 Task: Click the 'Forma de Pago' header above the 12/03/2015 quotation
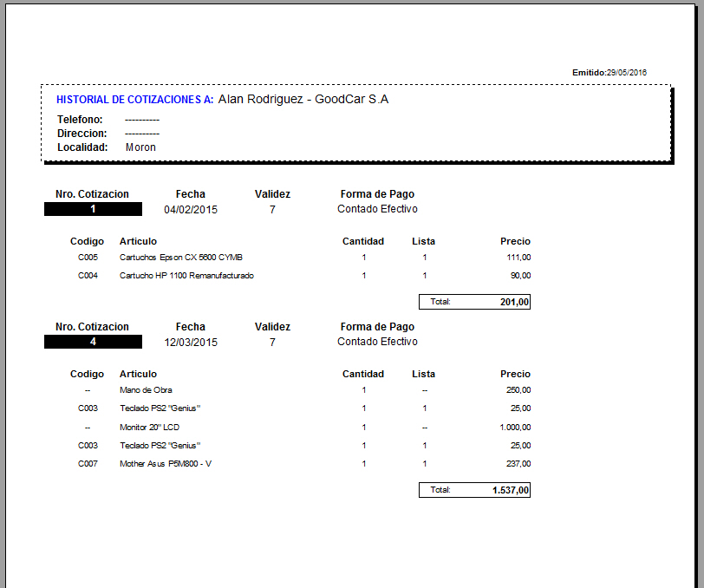click(377, 327)
